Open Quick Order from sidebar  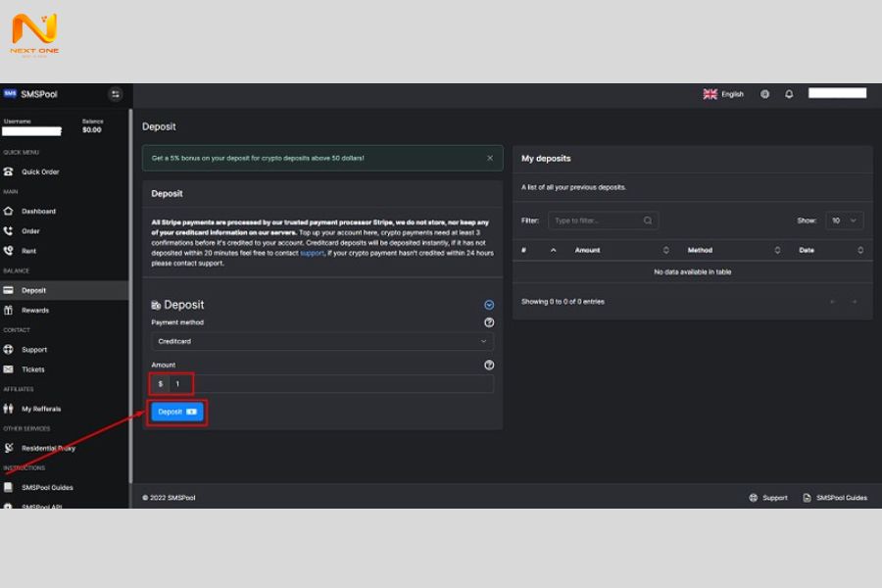point(40,171)
